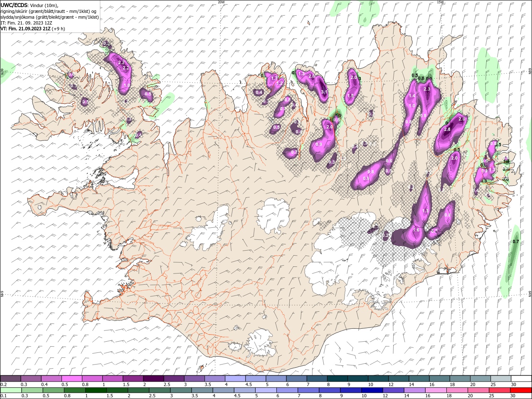Click upper legend swatch starting at 0.2

point(10,378)
